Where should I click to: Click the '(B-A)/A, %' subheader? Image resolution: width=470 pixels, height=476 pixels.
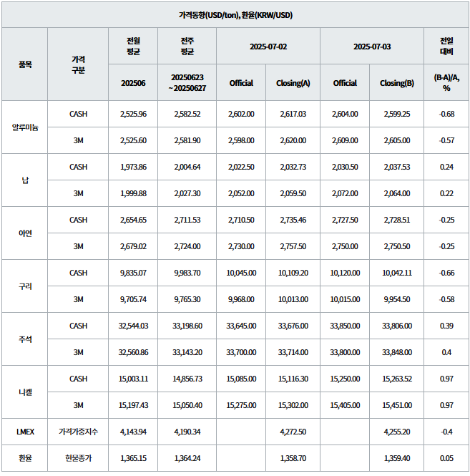point(446,82)
